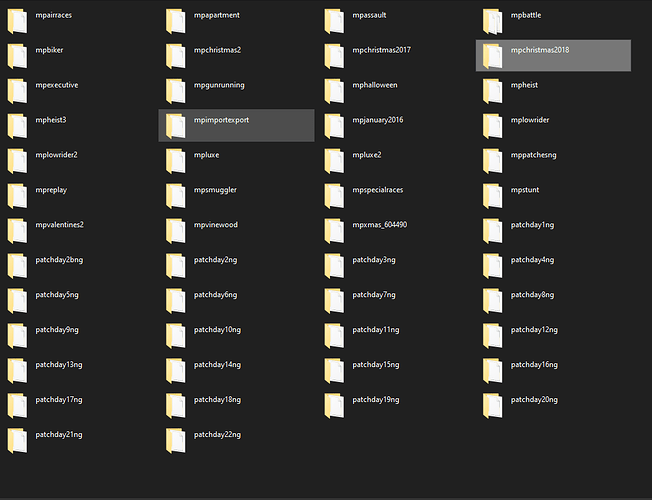Screen dimensions: 652x500
Task: Select the mpreplay folder icon
Action: click(17, 196)
